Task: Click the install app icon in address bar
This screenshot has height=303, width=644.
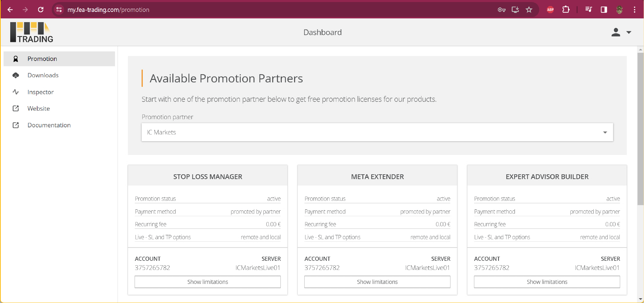Action: (x=515, y=10)
